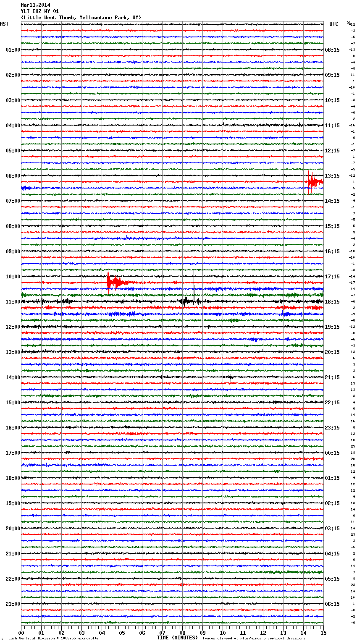This screenshot has width=357, height=644.
Task: Click the 06:15 UTC time label
Action: tap(332, 604)
